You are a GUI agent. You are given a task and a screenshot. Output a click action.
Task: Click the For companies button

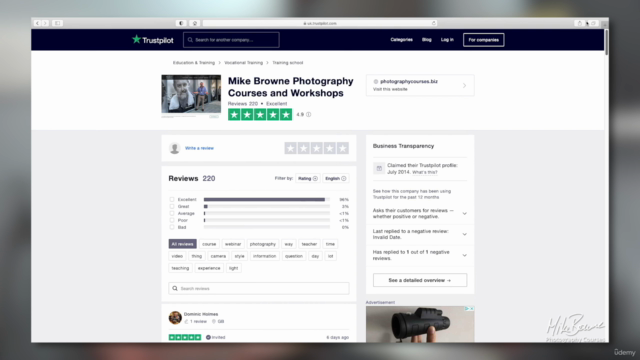point(483,40)
